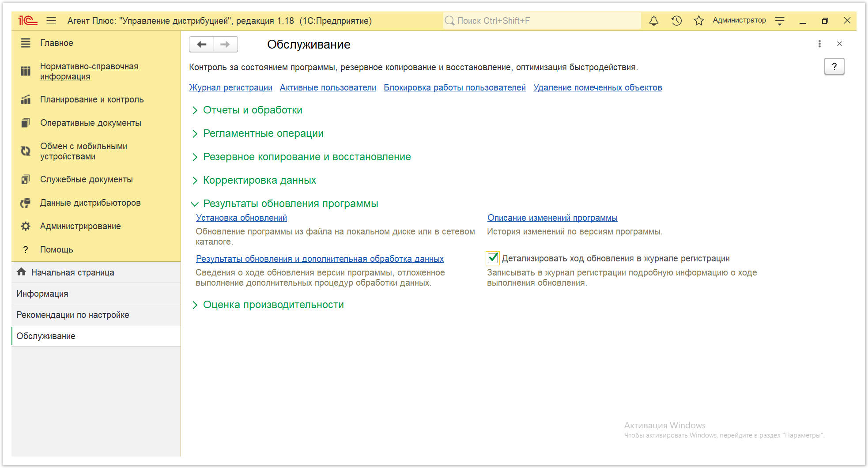This screenshot has width=868, height=468.
Task: Open Блокировка работы пользователей link
Action: click(x=455, y=87)
